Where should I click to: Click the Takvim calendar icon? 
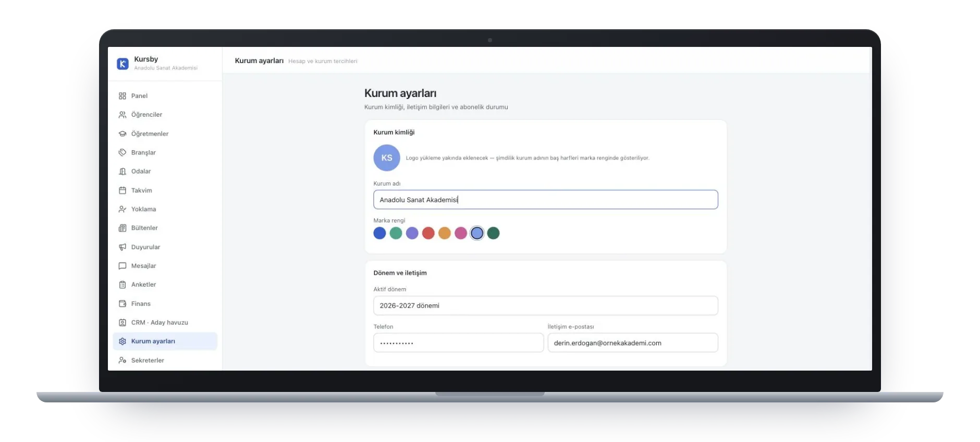point(123,190)
